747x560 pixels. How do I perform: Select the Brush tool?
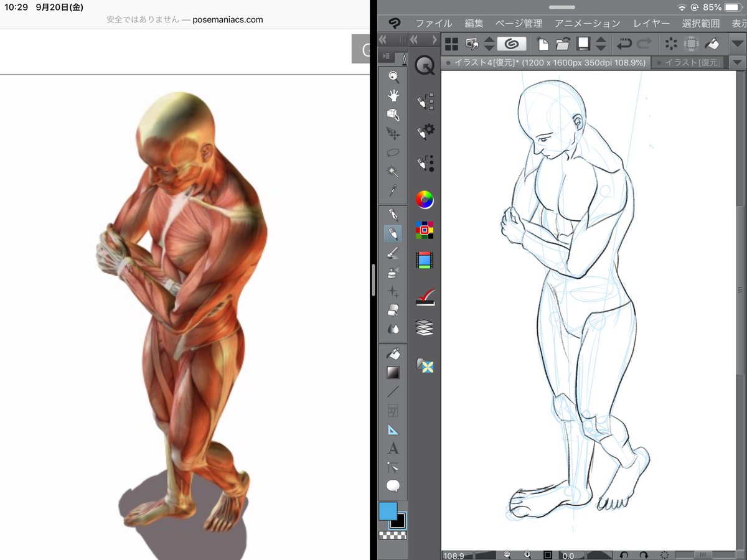click(x=393, y=253)
